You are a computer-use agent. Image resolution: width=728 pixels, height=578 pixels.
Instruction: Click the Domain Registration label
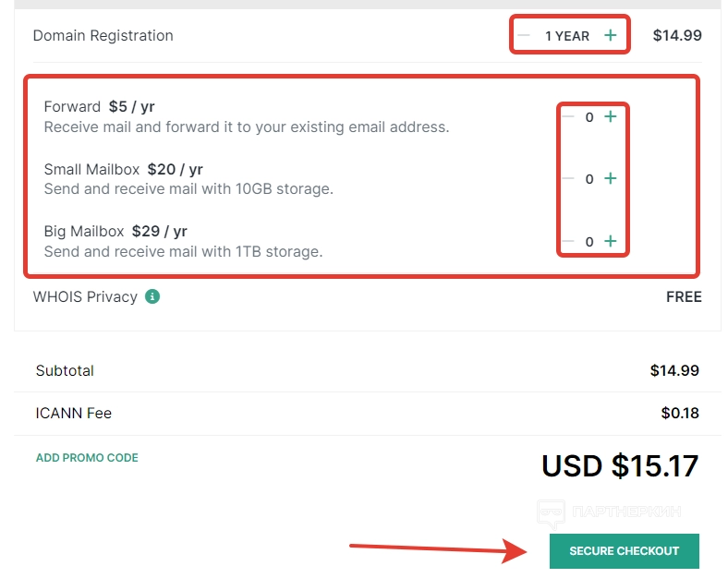[x=103, y=35]
